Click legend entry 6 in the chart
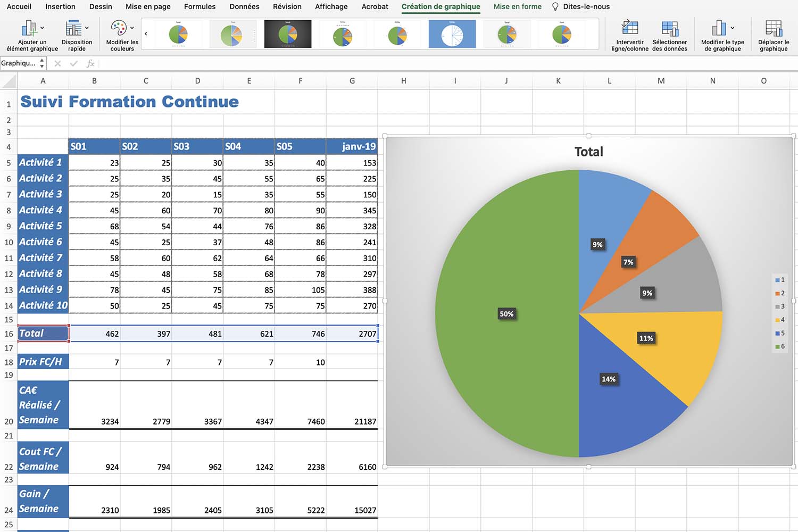The height and width of the screenshot is (532, 798). click(x=780, y=346)
